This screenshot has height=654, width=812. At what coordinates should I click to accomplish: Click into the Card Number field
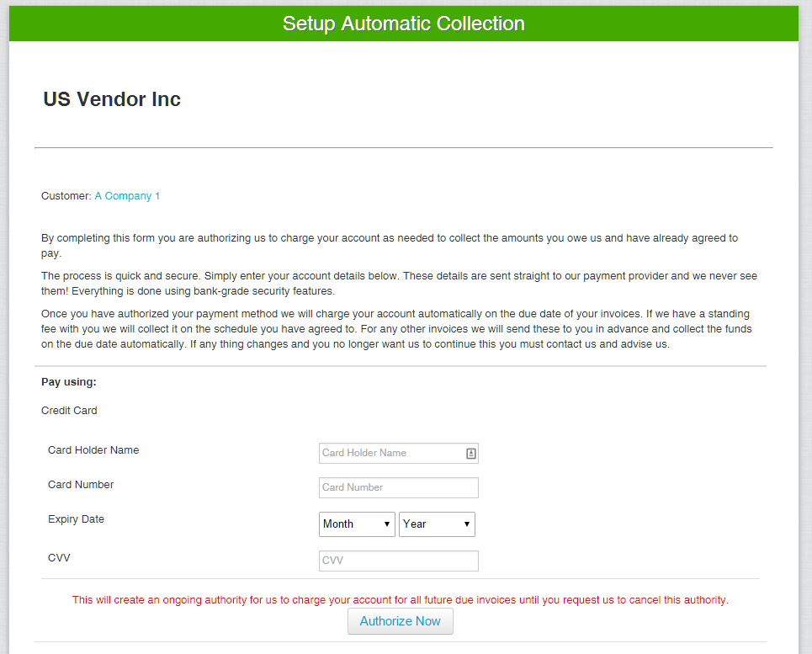pos(398,487)
